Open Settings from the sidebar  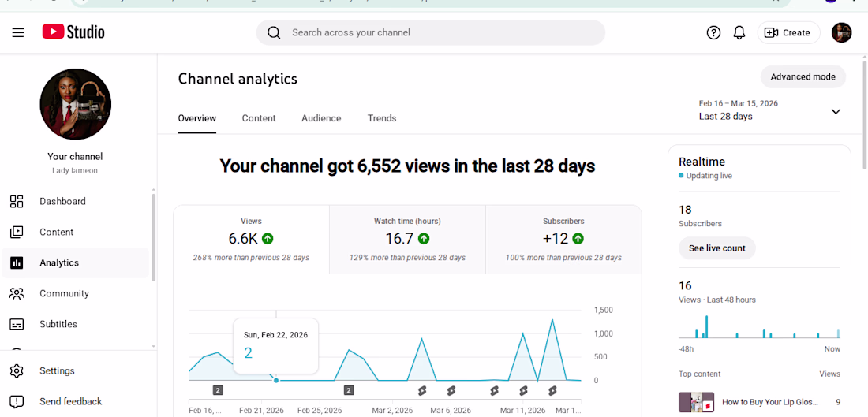[75, 370]
